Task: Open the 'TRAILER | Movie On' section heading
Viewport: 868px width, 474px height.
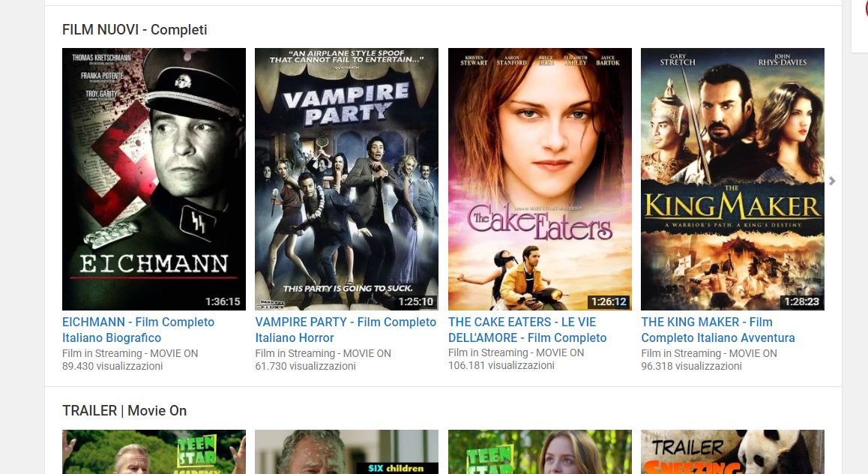Action: [x=124, y=411]
